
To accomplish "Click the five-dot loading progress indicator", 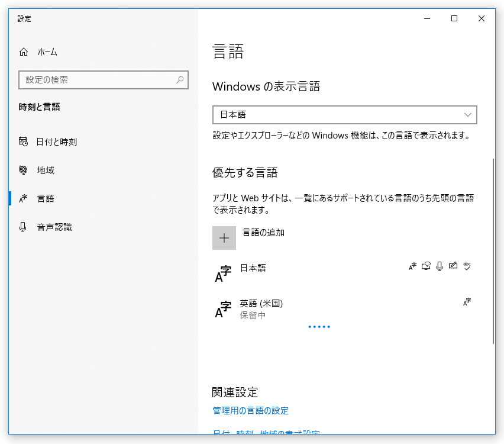I will [x=319, y=327].
